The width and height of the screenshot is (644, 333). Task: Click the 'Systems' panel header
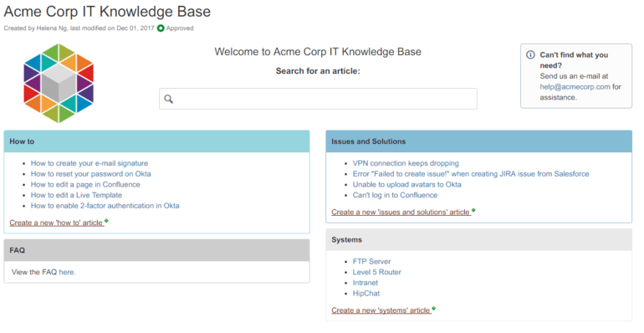(x=479, y=239)
